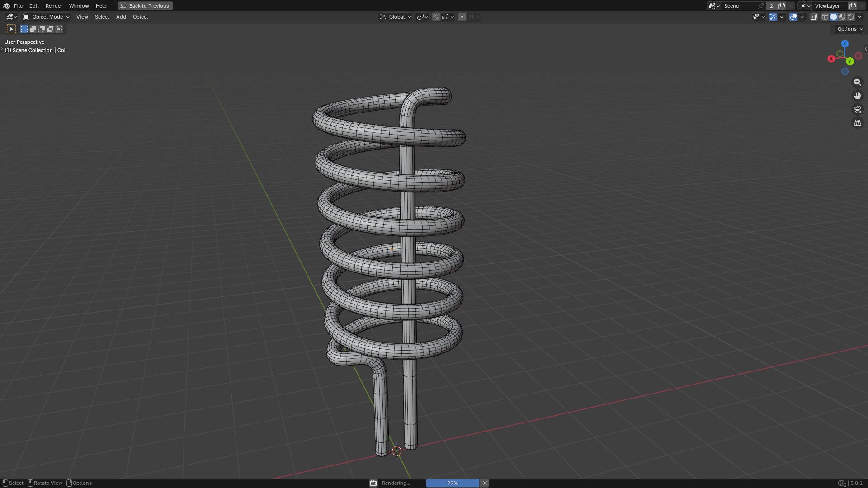Viewport: 868px width, 488px height.
Task: Open the viewport Object menu
Action: 140,17
